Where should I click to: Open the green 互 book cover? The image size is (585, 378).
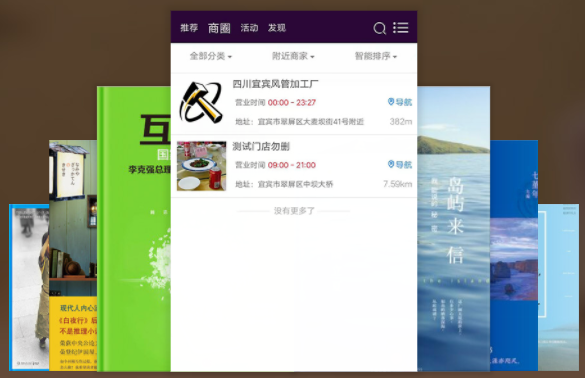[134, 229]
